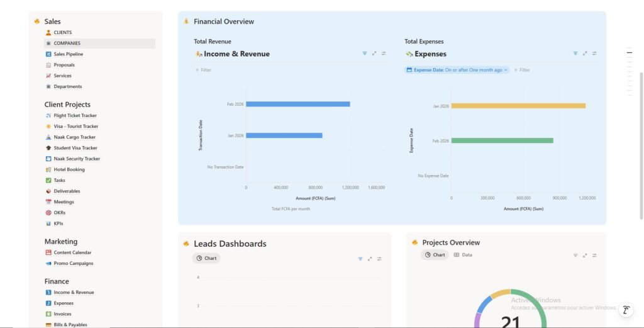Image resolution: width=644 pixels, height=328 pixels.
Task: Switch to the Data tab in Projects Overview
Action: (463, 255)
